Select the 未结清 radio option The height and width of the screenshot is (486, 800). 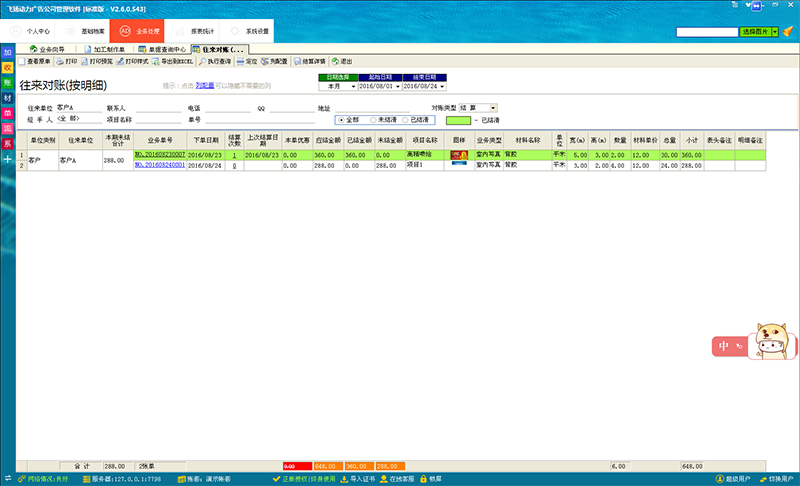(x=372, y=119)
